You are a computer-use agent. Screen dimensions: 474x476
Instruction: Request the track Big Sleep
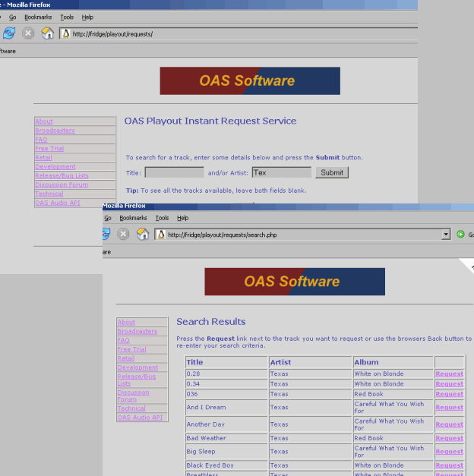pyautogui.click(x=450, y=452)
